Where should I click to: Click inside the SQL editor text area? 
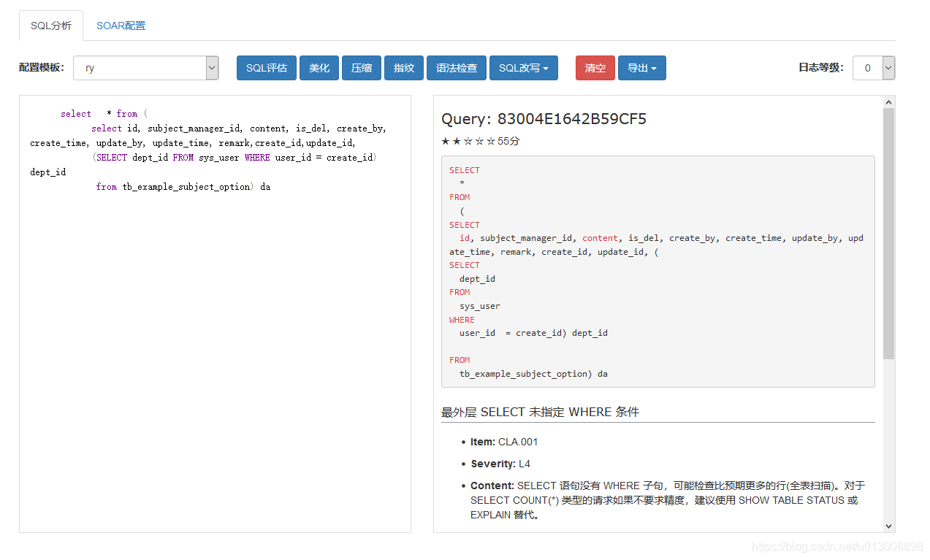(x=215, y=314)
